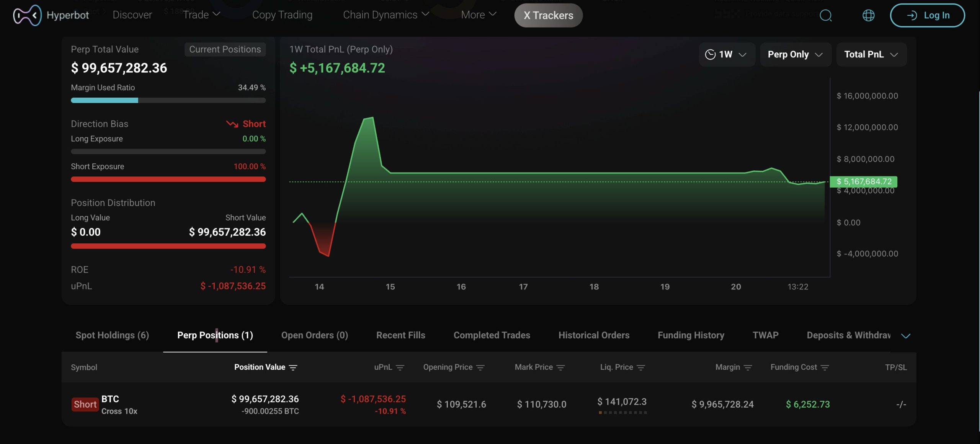Expand the Perp Only dropdown
The width and height of the screenshot is (980, 444).
[795, 54]
